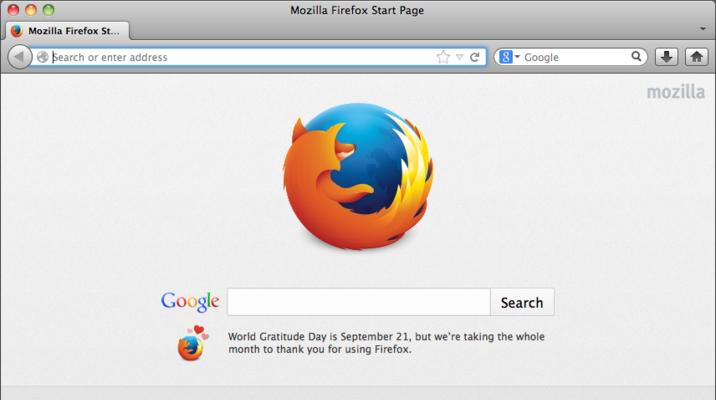716x400 pixels.
Task: Click the small Firefox hearts snippet icon
Action: tap(193, 343)
